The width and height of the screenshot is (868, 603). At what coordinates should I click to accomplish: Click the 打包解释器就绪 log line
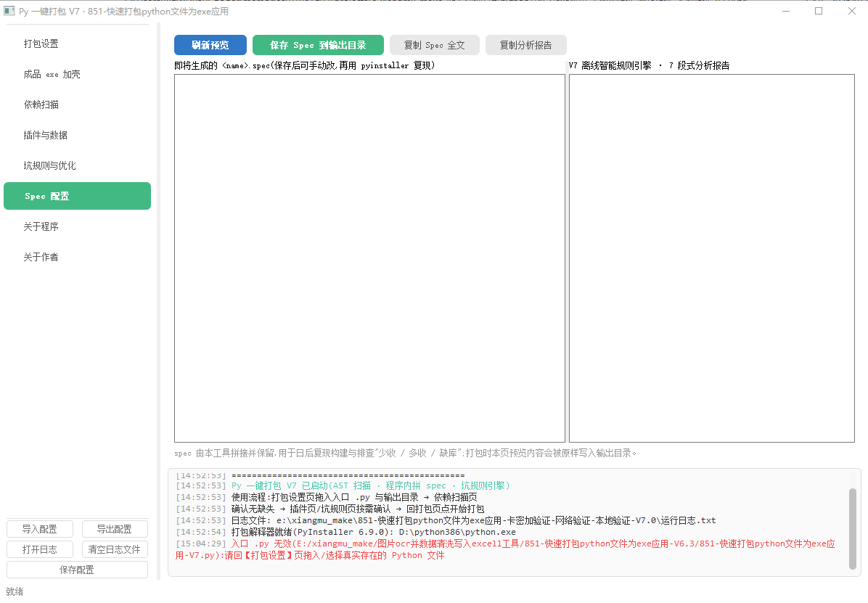[346, 532]
